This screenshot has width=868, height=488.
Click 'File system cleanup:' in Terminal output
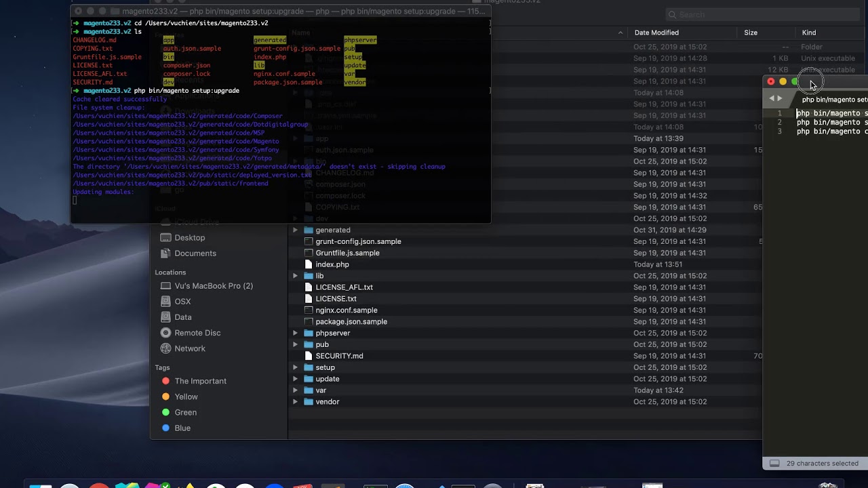(x=108, y=108)
